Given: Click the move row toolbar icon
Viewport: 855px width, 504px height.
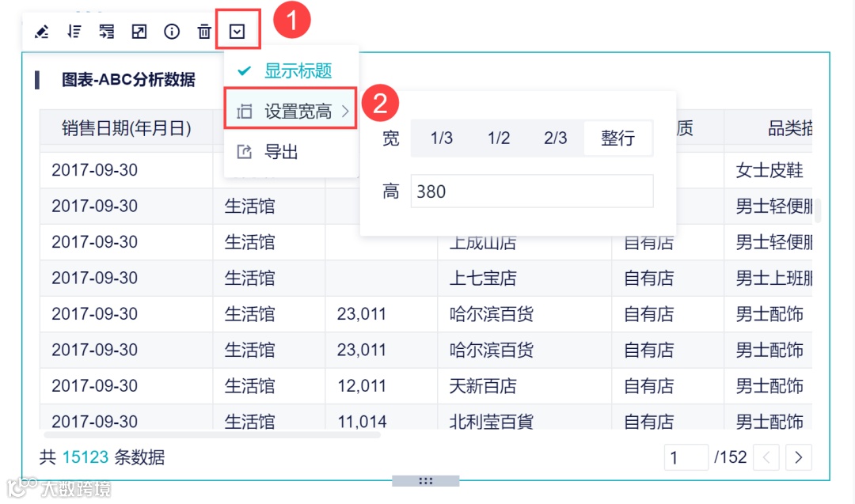Looking at the screenshot, I should (107, 32).
